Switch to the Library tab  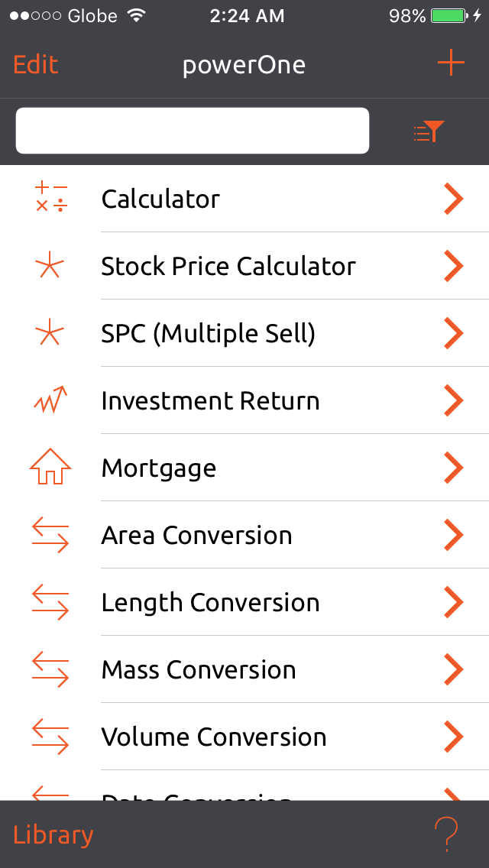53,834
